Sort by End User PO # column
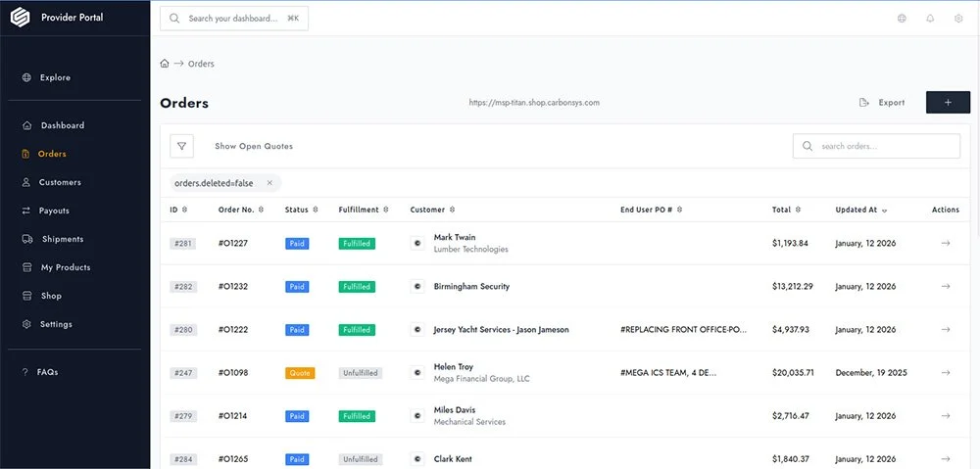This screenshot has width=980, height=469. point(652,210)
